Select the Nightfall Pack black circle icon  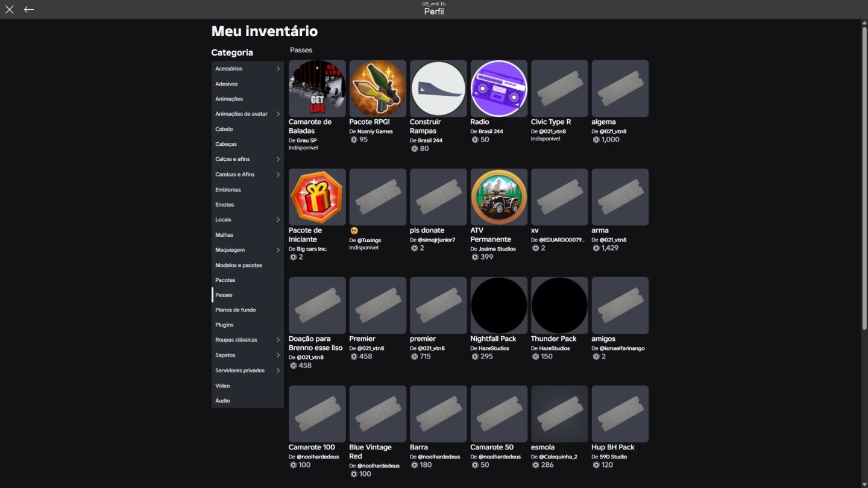[499, 305]
